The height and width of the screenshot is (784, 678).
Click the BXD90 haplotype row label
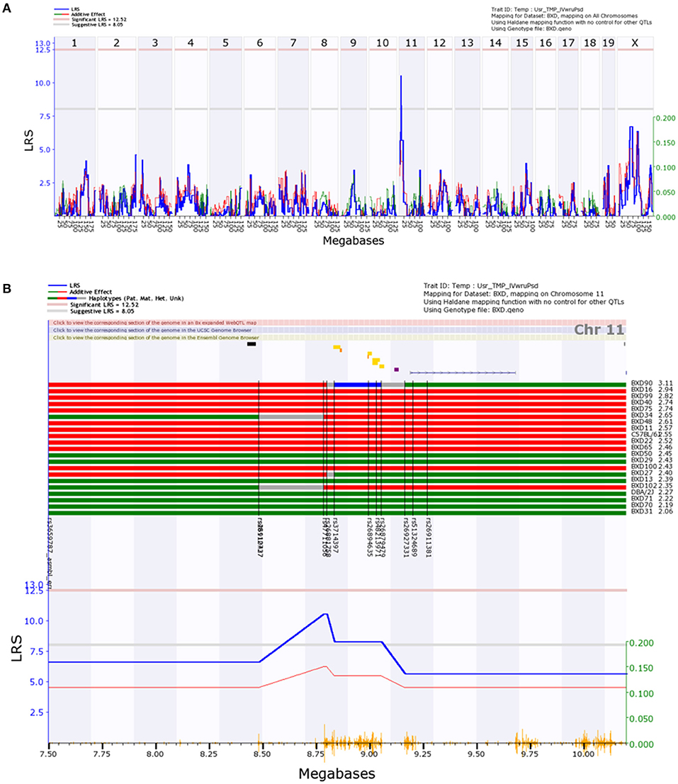[641, 383]
